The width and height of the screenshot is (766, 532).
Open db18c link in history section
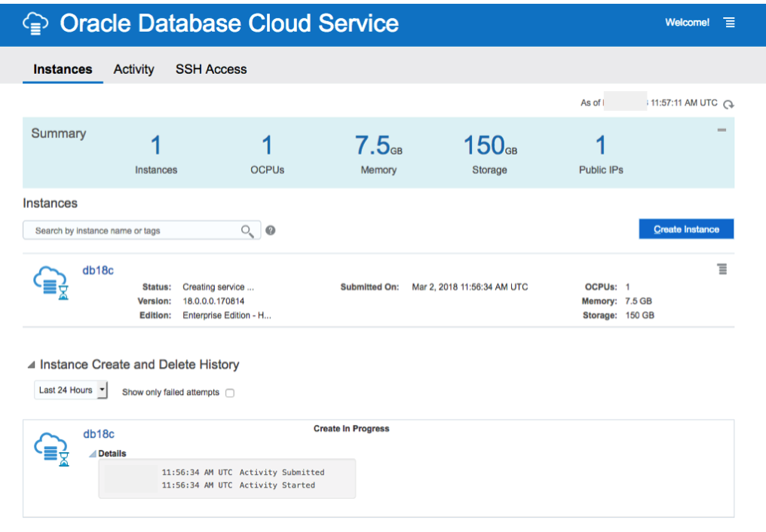[x=99, y=434]
